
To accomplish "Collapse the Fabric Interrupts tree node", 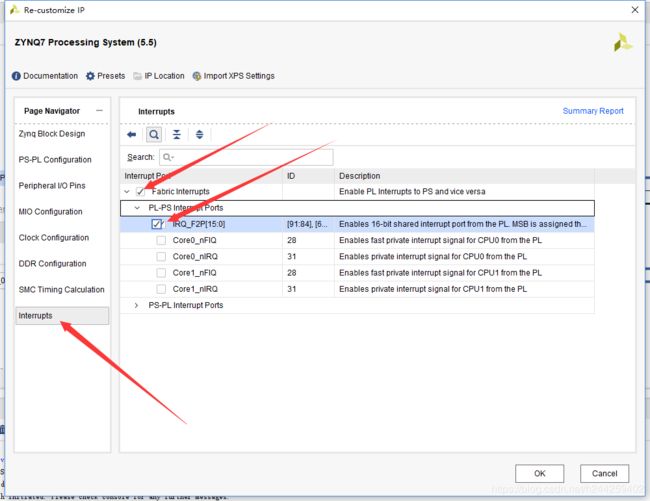I will [127, 191].
